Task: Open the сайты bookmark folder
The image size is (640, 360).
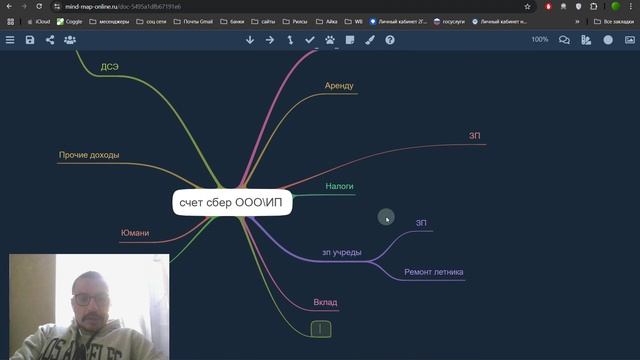Action: 263,22
